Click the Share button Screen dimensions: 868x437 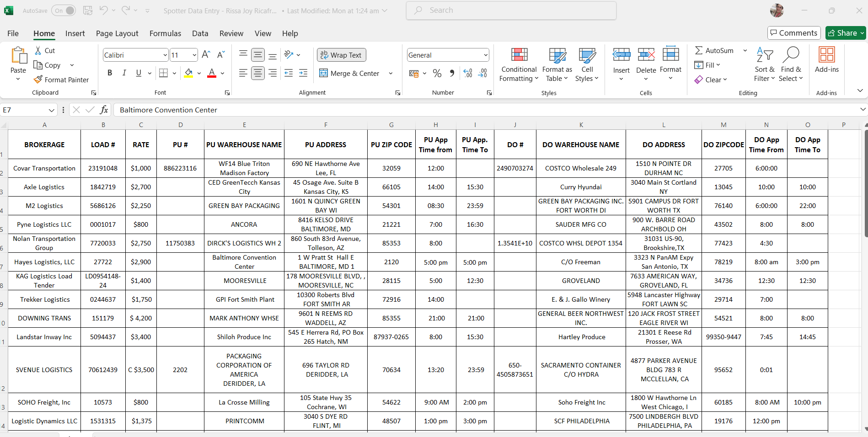pos(846,33)
